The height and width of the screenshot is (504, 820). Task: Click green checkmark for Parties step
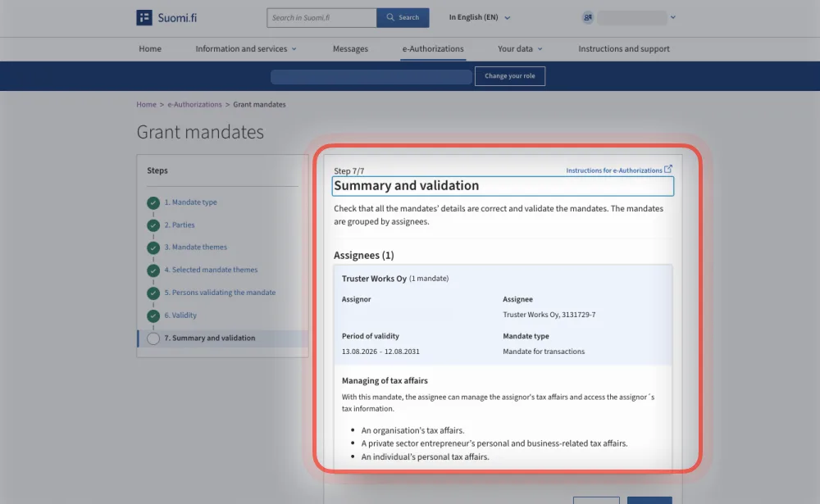153,225
